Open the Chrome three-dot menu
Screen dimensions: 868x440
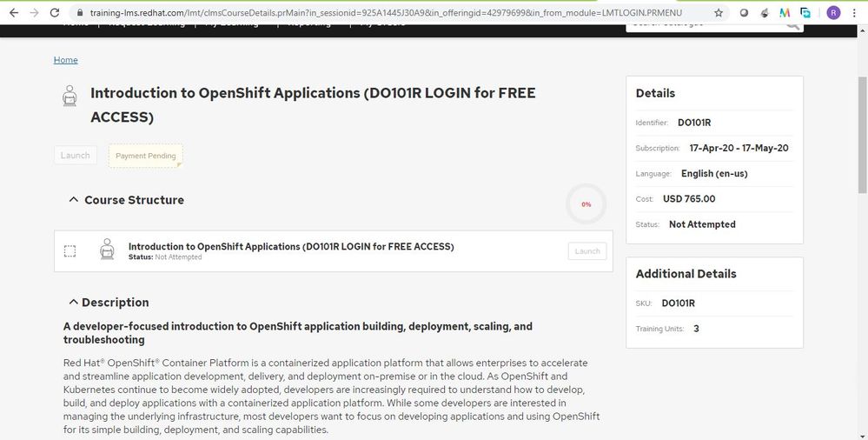[x=855, y=13]
